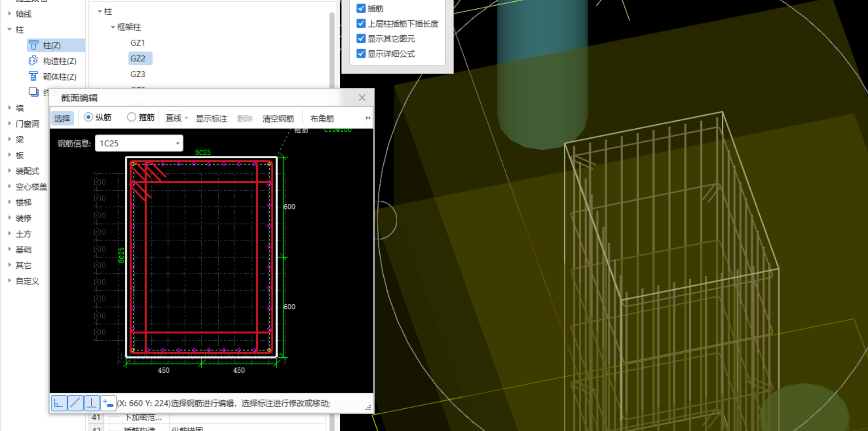The height and width of the screenshot is (431, 868).
Task: Click the 砌体柱(Z) masonry column icon
Action: [33, 76]
